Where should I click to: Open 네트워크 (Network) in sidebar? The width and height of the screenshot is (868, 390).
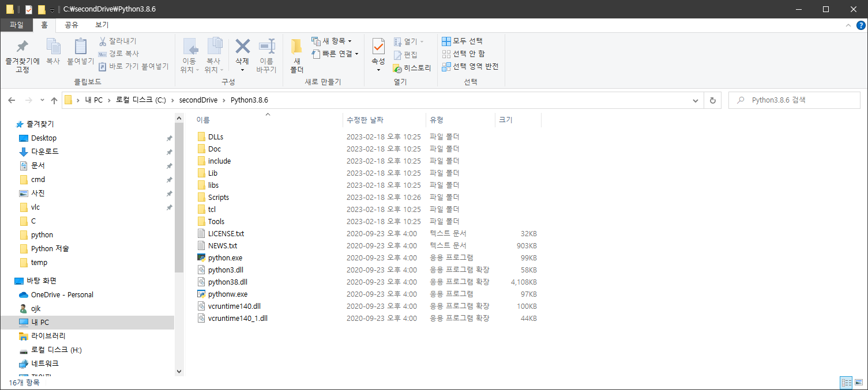pos(44,364)
